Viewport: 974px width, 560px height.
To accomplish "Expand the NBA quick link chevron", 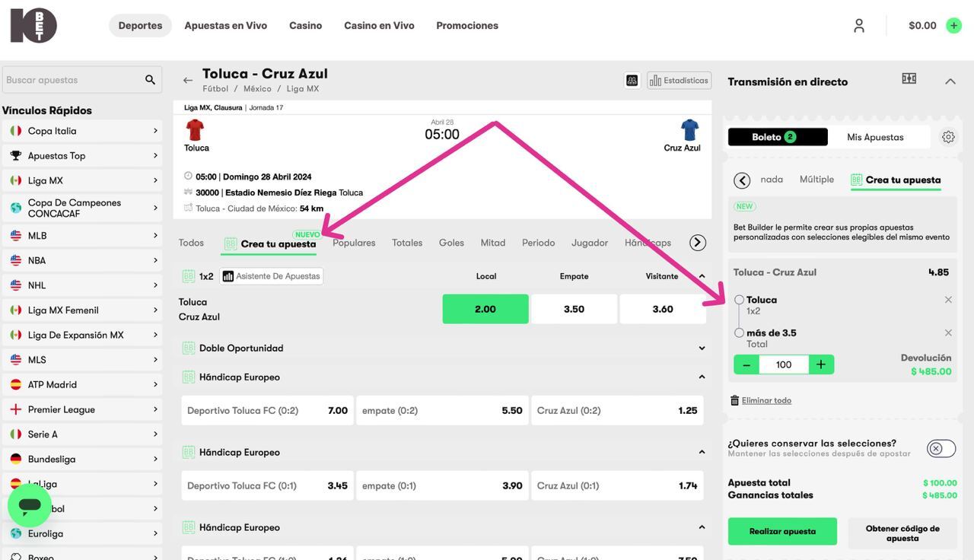I will tap(155, 260).
